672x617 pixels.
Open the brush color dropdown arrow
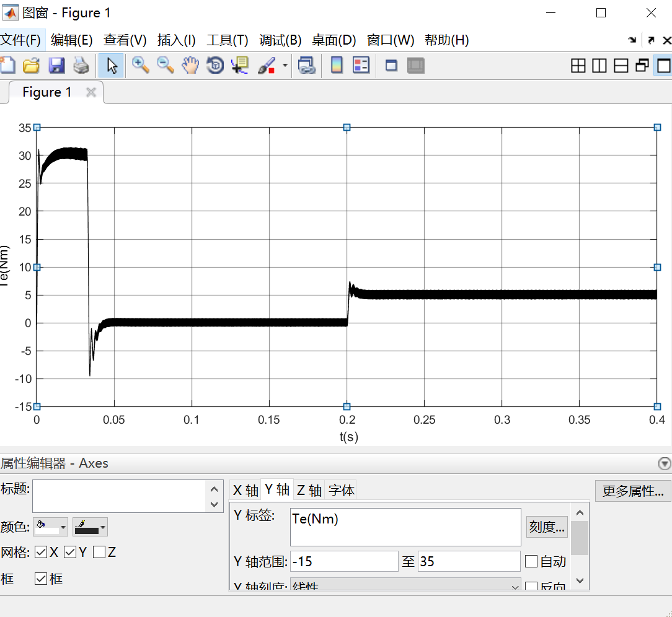(285, 66)
